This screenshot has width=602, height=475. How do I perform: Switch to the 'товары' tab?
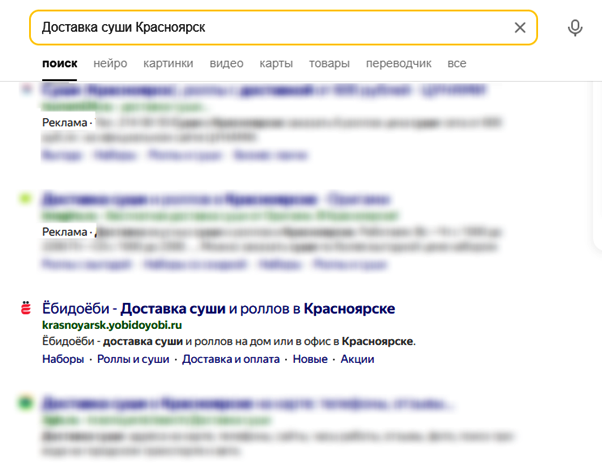pos(330,64)
